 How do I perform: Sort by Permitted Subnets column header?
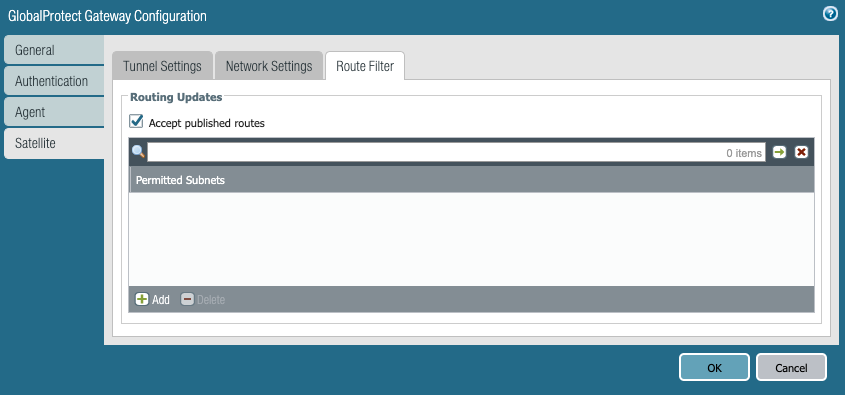click(x=472, y=180)
